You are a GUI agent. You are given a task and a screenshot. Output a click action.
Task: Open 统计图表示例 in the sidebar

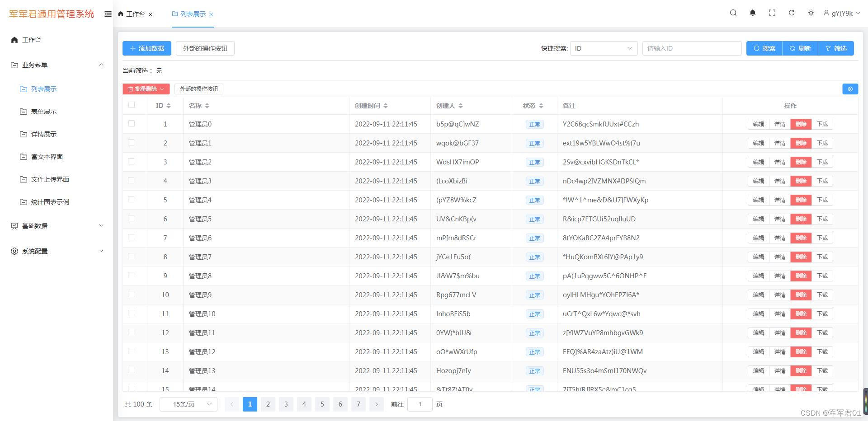pos(57,202)
